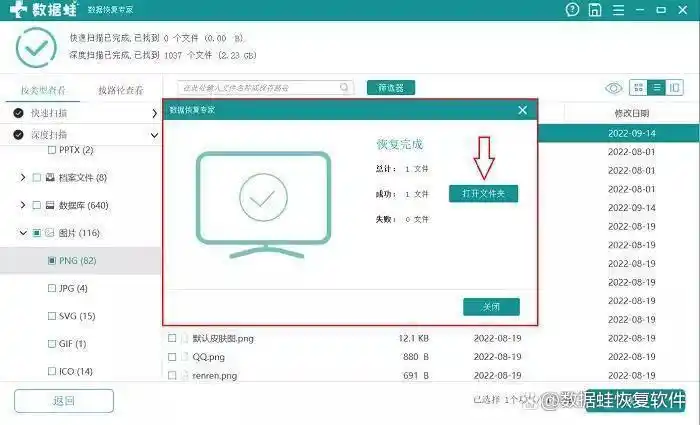Click the 返回 back button
Screen dimensions: 700x425
pyautogui.click(x=64, y=401)
